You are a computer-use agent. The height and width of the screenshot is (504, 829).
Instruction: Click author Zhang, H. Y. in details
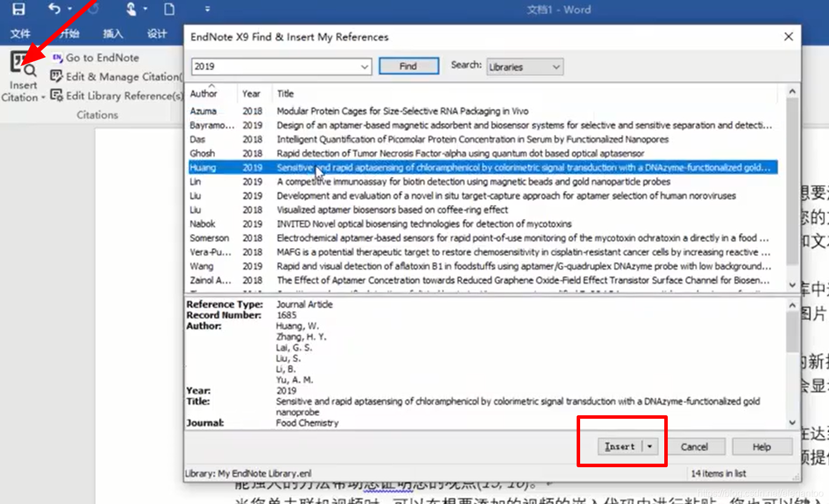tap(301, 337)
